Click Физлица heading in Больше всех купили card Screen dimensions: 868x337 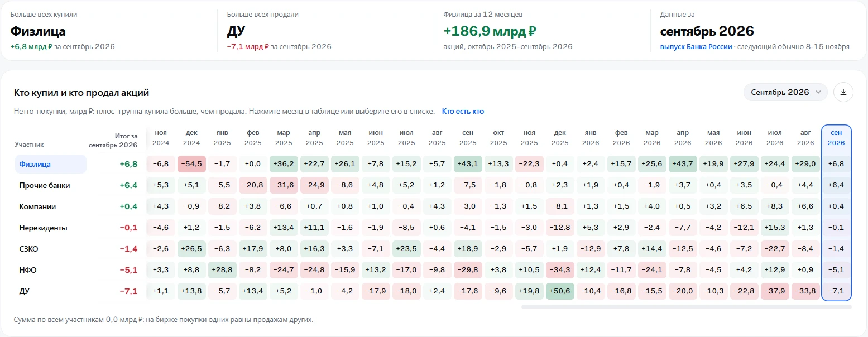(38, 31)
